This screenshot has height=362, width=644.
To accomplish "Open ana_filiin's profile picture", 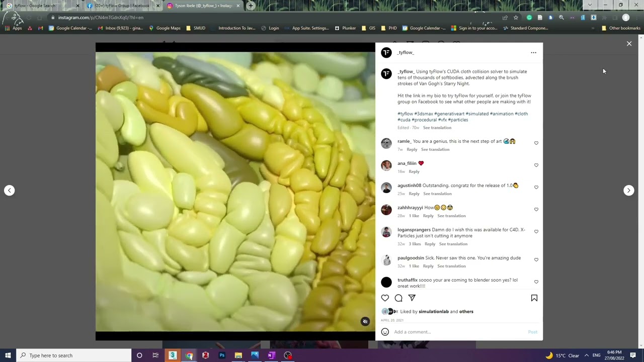I will 386,165.
